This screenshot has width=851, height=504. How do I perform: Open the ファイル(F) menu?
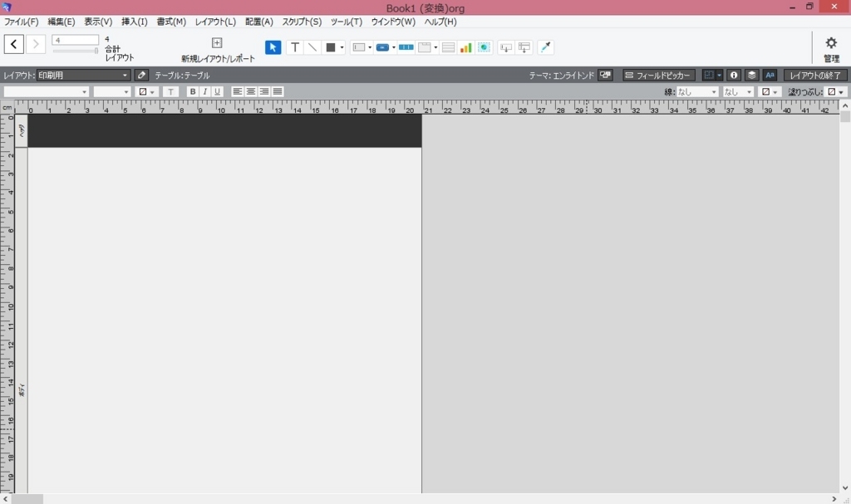21,22
